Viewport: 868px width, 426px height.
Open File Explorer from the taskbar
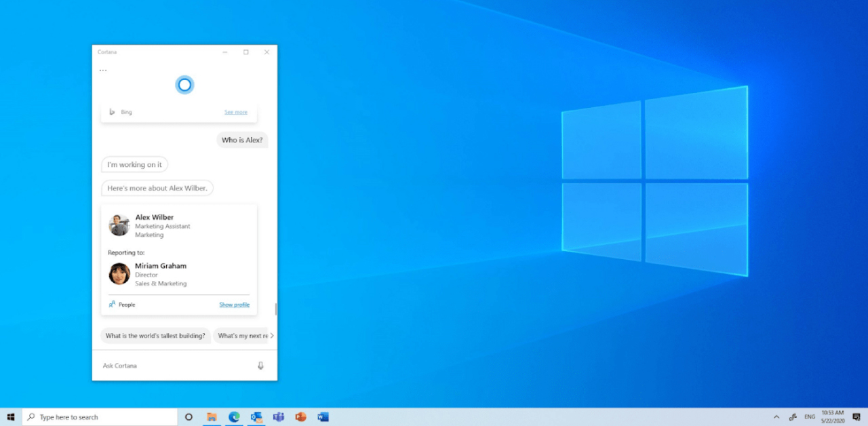212,417
